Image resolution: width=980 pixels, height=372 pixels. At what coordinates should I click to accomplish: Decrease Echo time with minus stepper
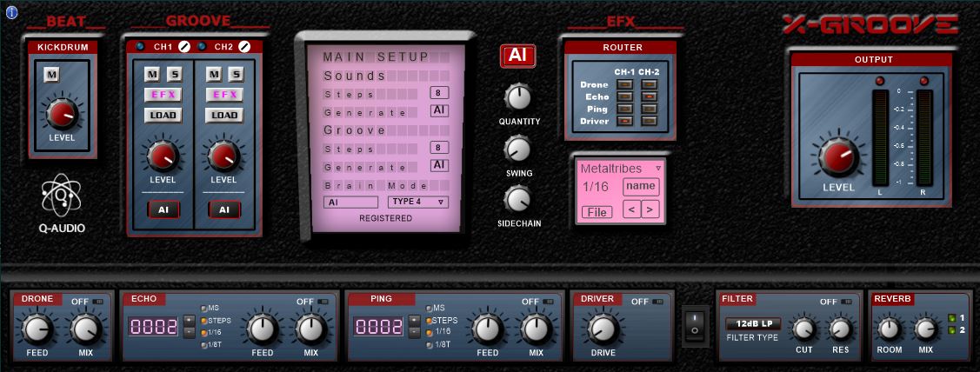tap(190, 332)
